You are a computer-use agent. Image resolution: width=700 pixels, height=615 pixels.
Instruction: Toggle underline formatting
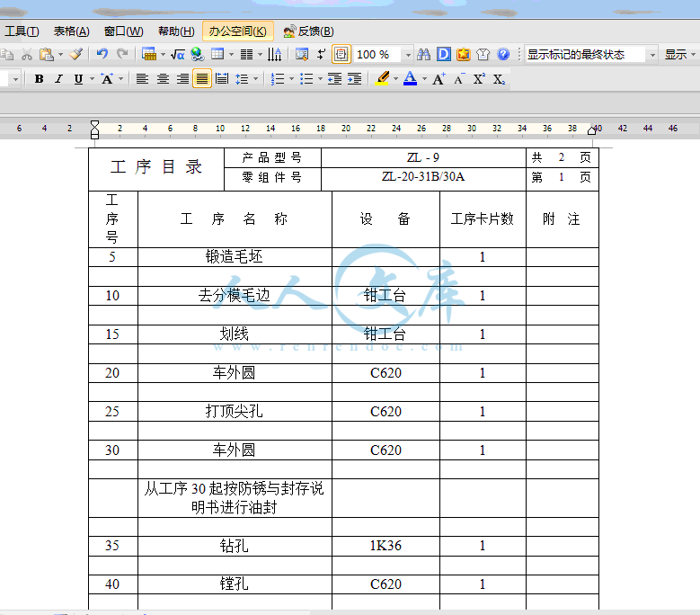coord(78,79)
